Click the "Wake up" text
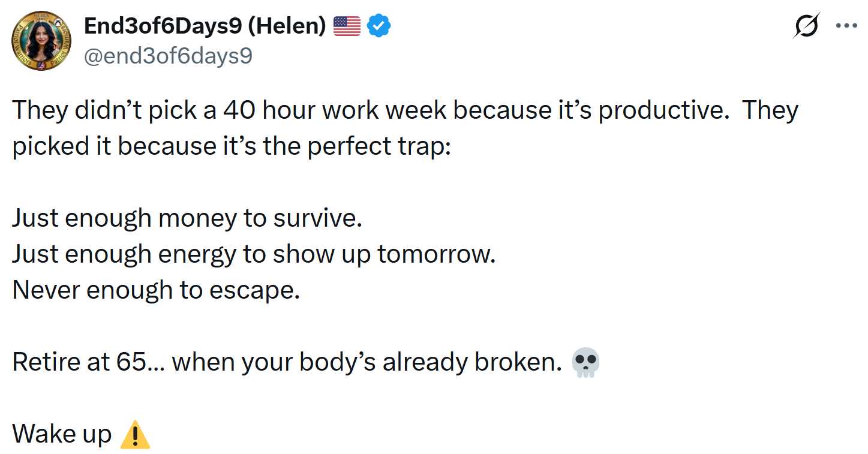The height and width of the screenshot is (454, 868). [x=62, y=434]
